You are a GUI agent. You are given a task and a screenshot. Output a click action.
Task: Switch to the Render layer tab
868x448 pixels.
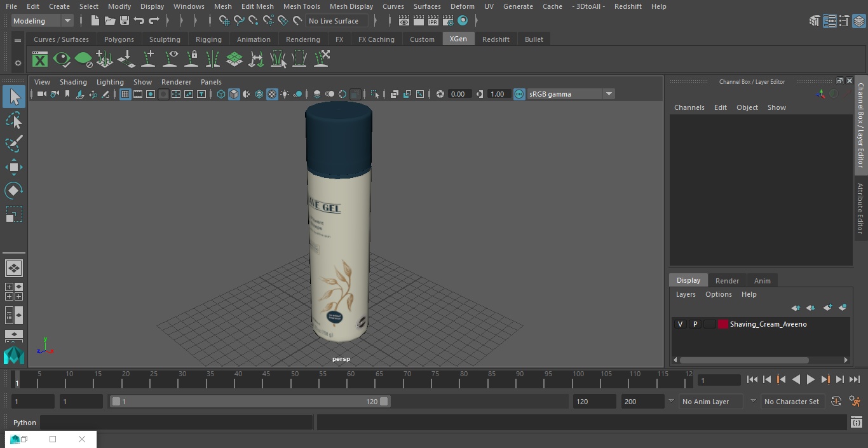click(727, 281)
